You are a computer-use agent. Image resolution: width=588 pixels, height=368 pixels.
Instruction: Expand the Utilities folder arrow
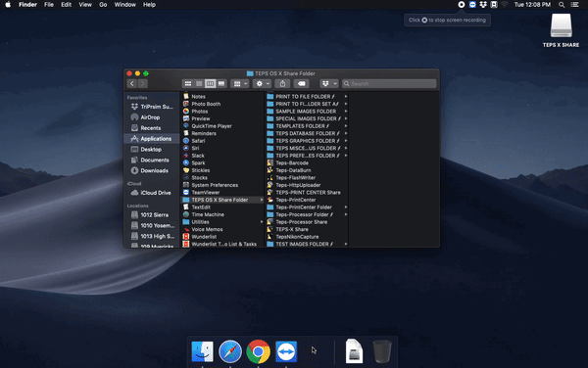coord(262,222)
